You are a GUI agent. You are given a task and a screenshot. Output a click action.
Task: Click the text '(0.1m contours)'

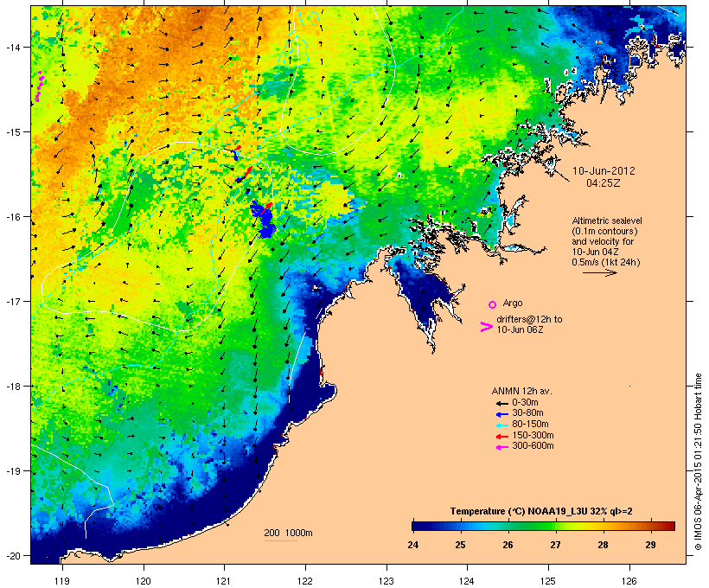[x=604, y=231]
